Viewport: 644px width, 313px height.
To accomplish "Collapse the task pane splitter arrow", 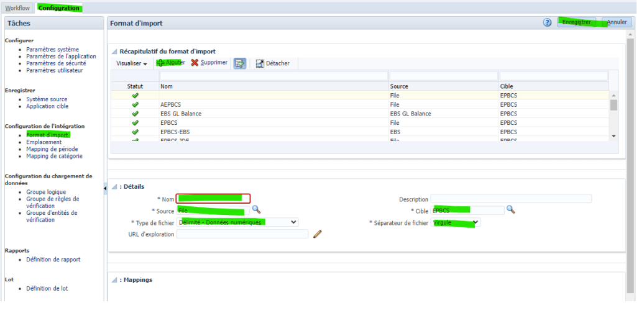I will pyautogui.click(x=105, y=188).
